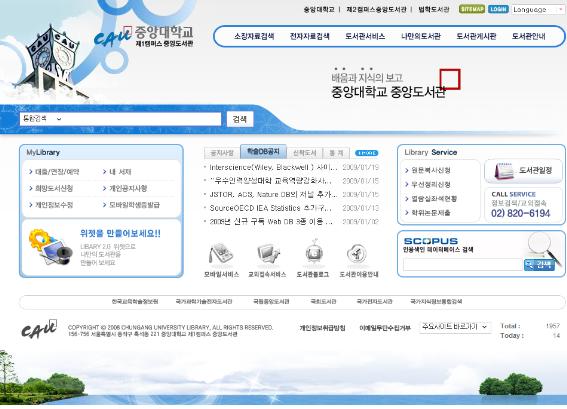Open the 국회도서관 footer link
The height and width of the screenshot is (409, 567).
click(x=323, y=301)
